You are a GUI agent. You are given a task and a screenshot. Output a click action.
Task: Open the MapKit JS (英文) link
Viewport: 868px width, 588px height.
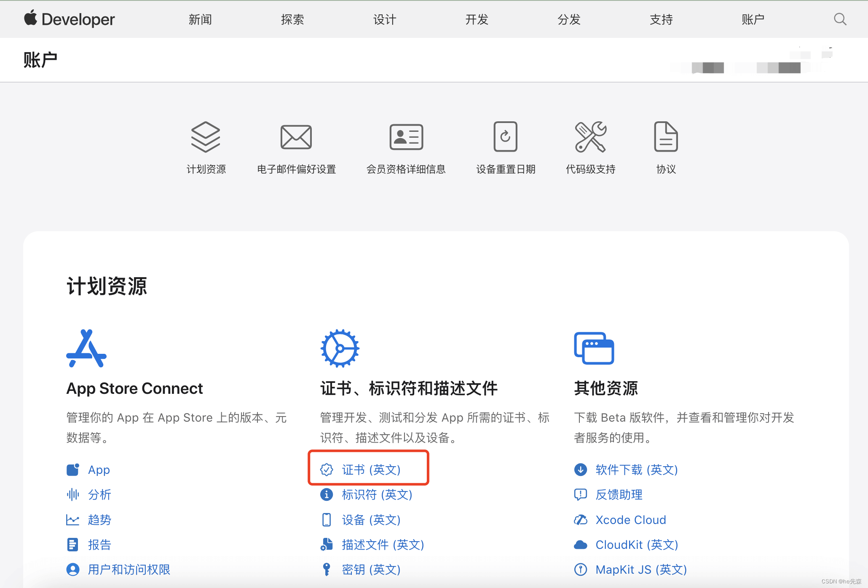pos(641,569)
